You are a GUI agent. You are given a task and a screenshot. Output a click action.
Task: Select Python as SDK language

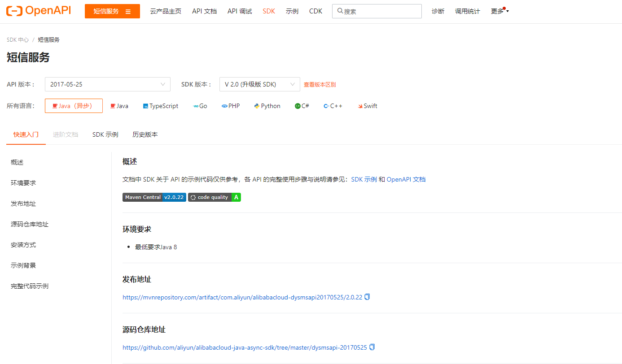pyautogui.click(x=267, y=106)
